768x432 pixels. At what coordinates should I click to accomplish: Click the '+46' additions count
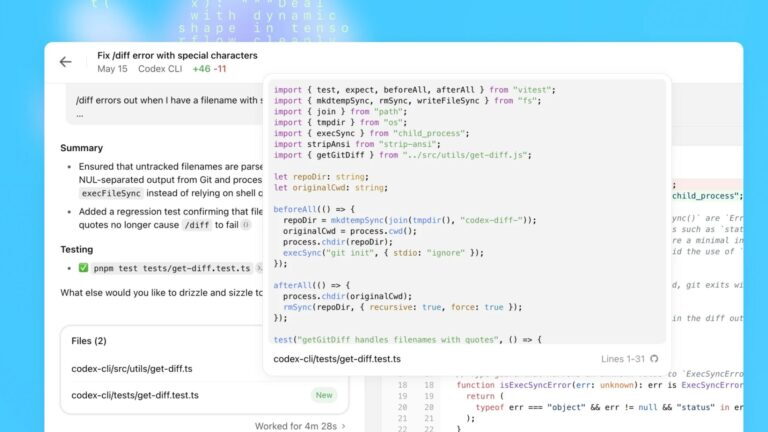[x=201, y=69]
